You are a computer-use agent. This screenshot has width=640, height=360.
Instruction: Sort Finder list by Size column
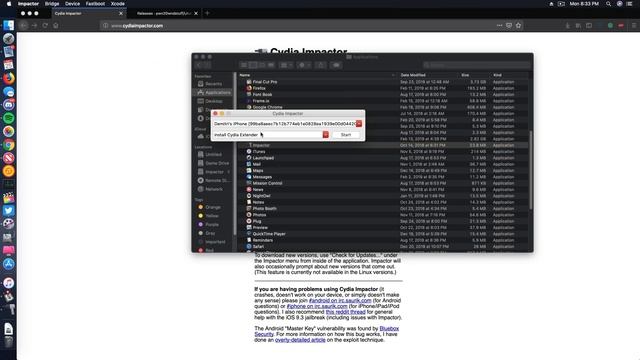pyautogui.click(x=473, y=75)
